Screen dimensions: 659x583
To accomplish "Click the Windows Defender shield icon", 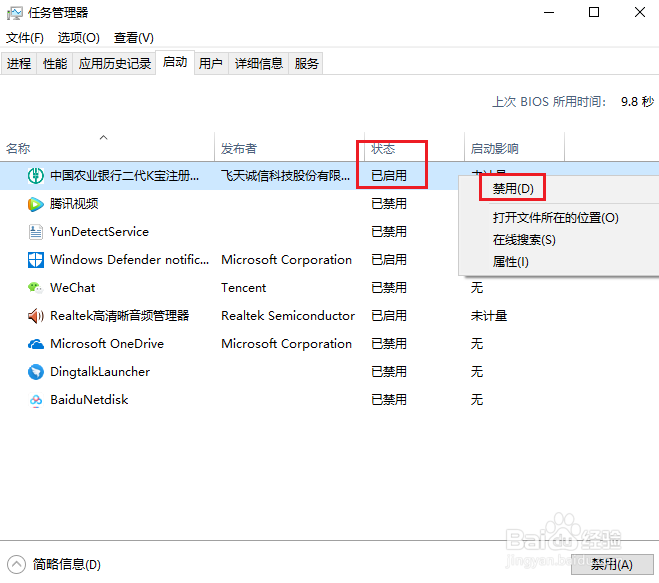I will pyautogui.click(x=36, y=260).
